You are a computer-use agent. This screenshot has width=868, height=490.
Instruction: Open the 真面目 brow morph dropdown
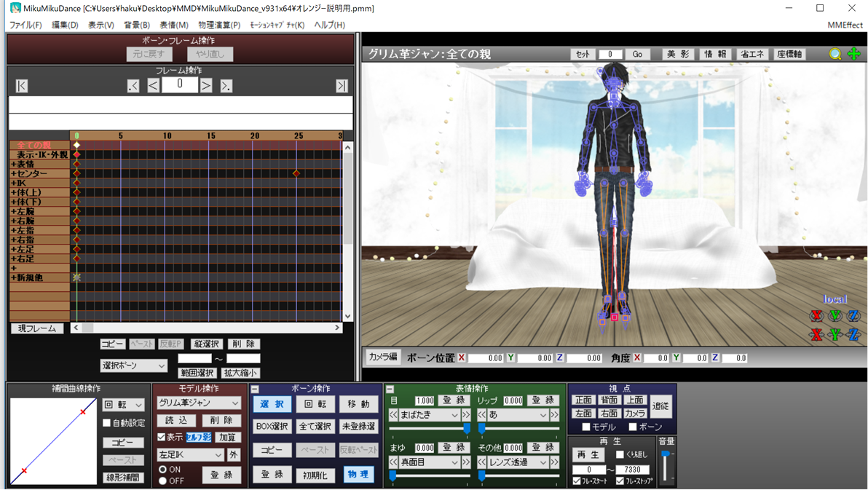coord(430,462)
